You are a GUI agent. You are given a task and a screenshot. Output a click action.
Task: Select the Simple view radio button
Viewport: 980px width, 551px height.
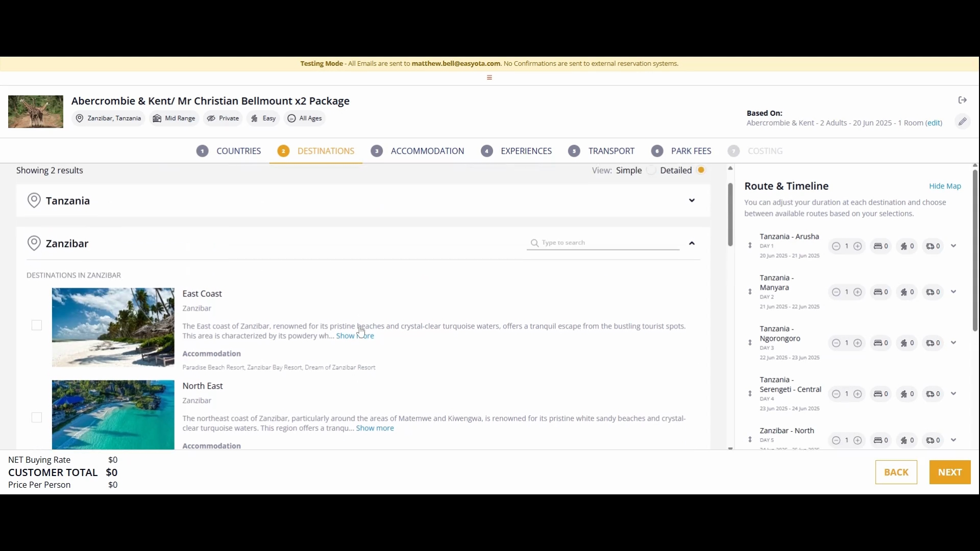click(651, 170)
